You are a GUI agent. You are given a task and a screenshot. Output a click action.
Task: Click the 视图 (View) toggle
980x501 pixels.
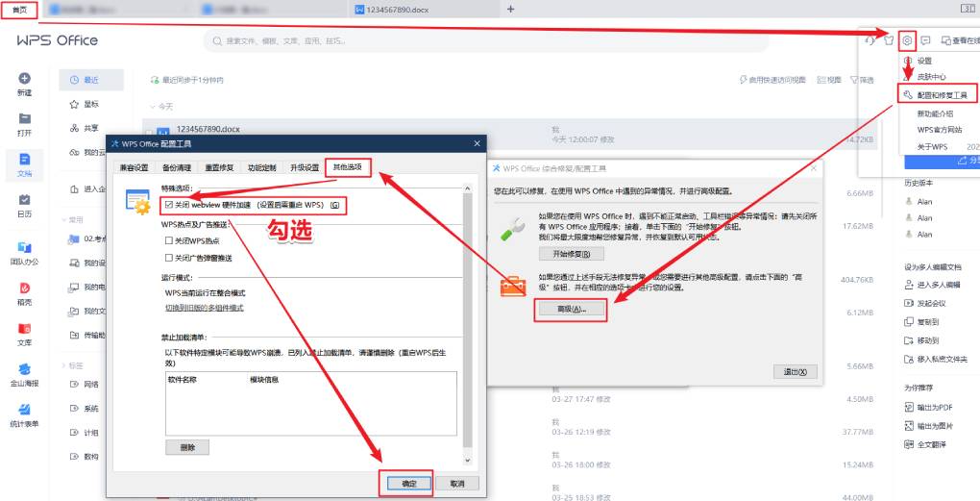(829, 80)
